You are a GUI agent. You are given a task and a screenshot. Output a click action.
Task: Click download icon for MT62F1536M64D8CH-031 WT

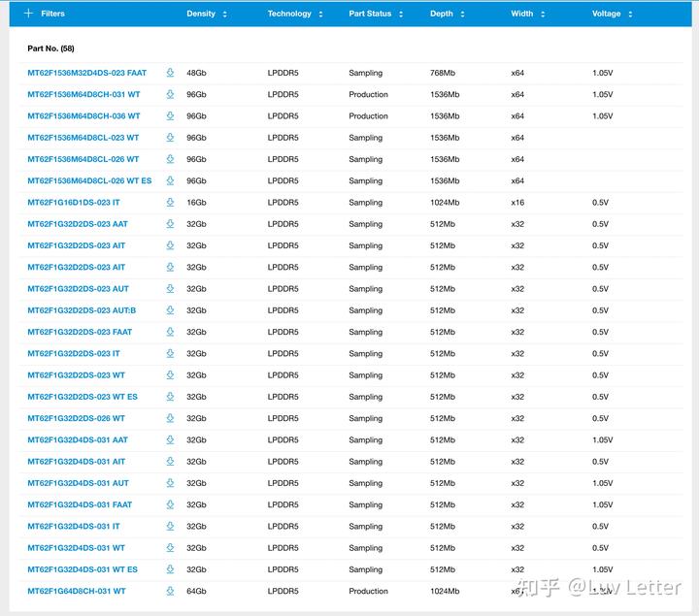coord(170,94)
